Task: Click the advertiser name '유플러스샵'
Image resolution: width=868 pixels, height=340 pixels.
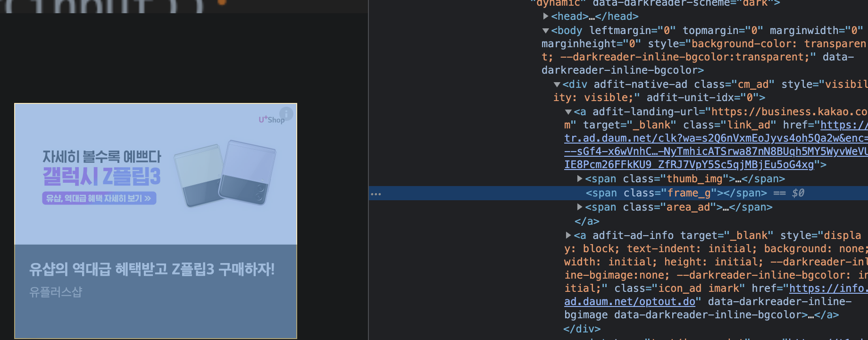Action: pyautogui.click(x=56, y=292)
